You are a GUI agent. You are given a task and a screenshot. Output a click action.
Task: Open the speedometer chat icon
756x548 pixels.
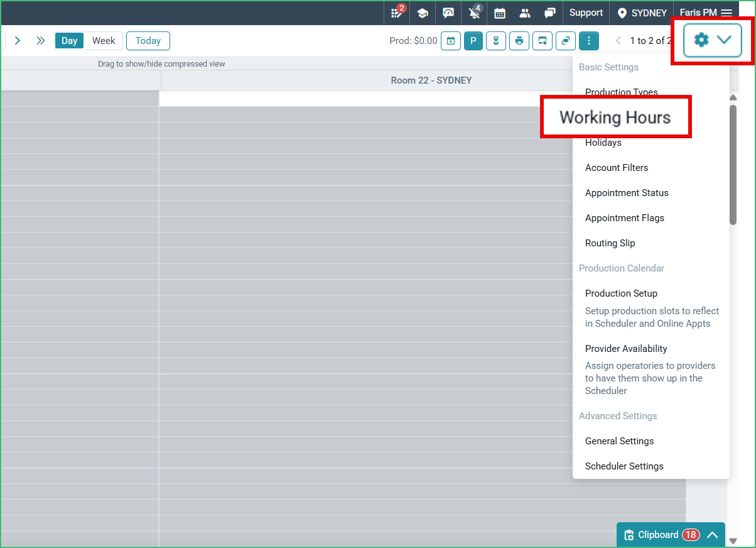[448, 13]
